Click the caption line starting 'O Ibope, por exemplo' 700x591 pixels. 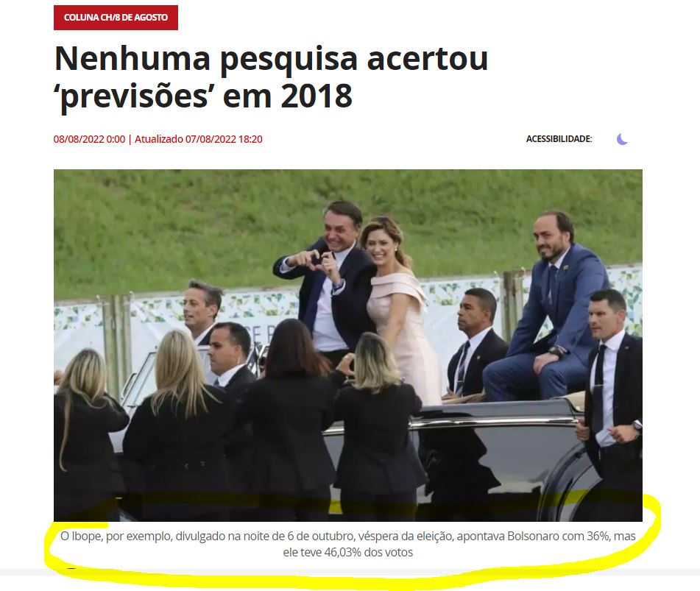tap(347, 536)
